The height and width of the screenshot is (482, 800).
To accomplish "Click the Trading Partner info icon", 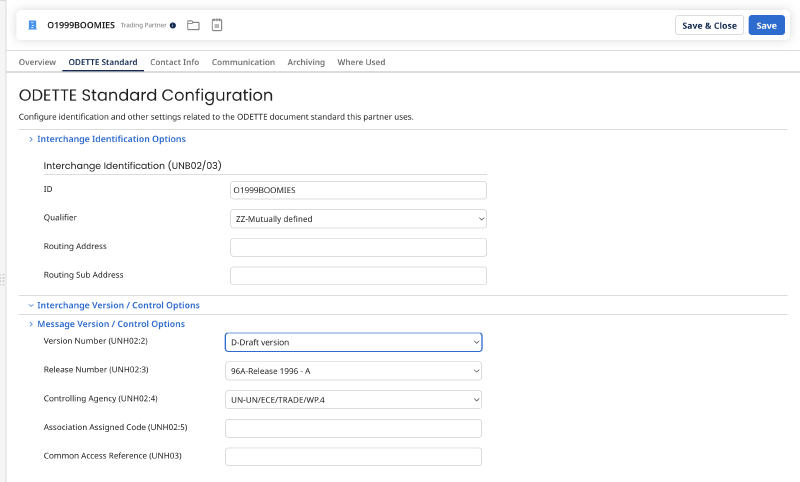I will pos(173,26).
